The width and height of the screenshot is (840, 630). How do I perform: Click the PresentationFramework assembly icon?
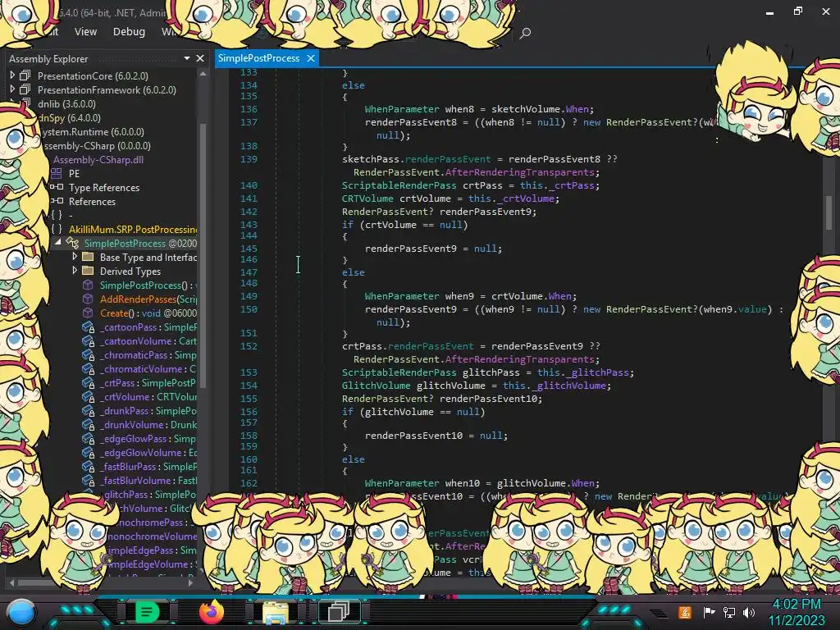[25, 89]
